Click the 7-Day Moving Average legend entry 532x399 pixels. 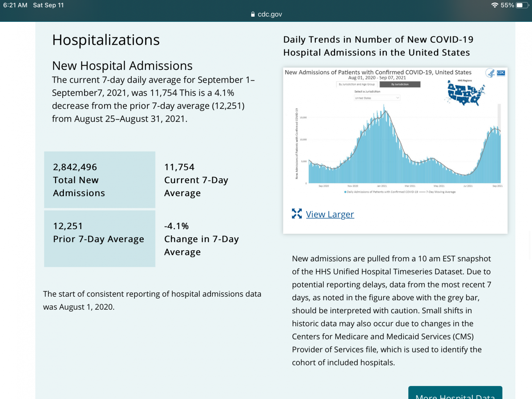tap(438, 192)
